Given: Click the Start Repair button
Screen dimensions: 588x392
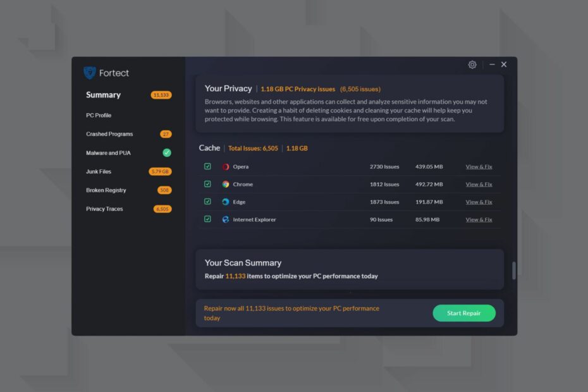Looking at the screenshot, I should [x=464, y=313].
